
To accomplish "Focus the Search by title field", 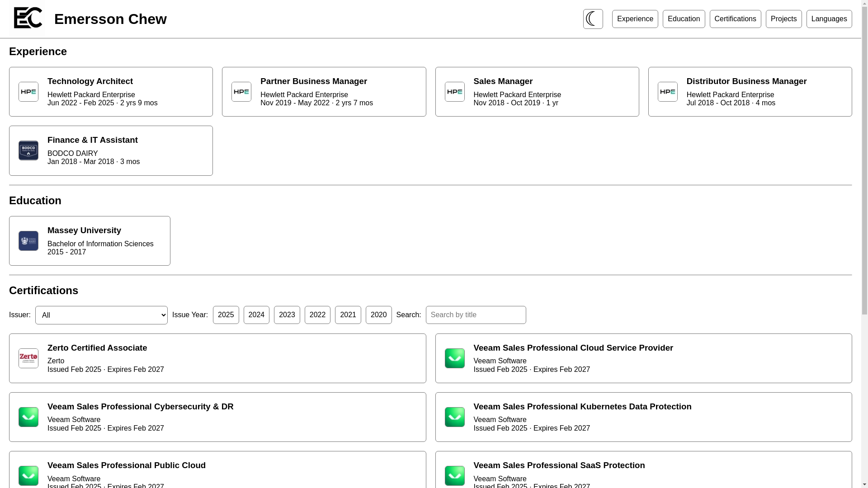I will pos(476,315).
